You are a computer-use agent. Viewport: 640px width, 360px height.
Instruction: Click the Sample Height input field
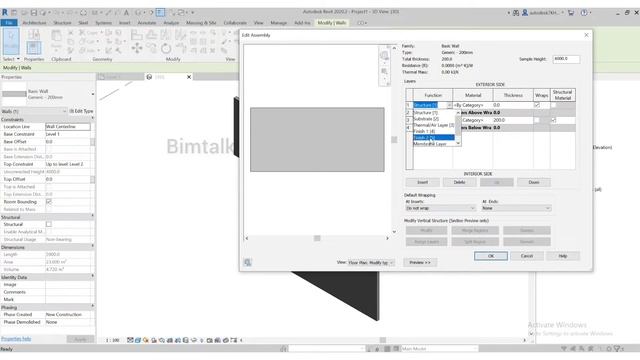pos(566,59)
